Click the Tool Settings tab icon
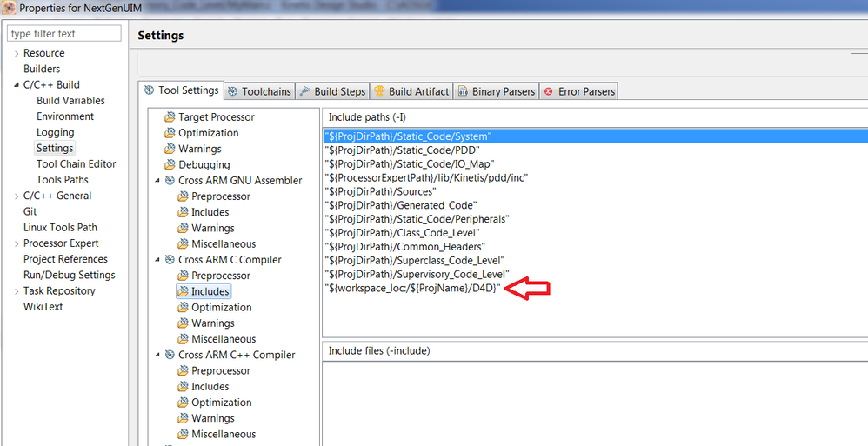 [x=149, y=90]
